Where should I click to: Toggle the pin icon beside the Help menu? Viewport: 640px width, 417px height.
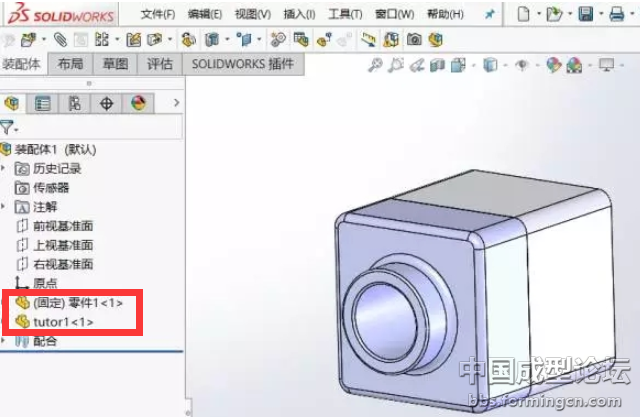pyautogui.click(x=489, y=15)
